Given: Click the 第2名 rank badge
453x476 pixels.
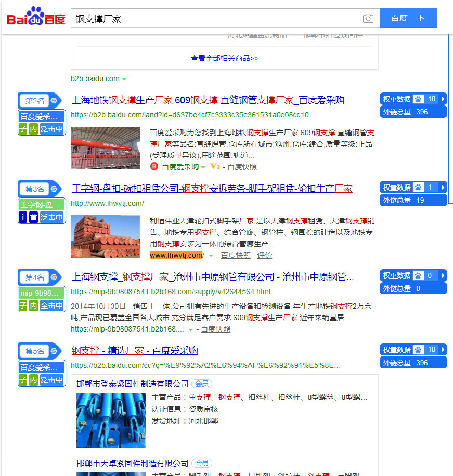Looking at the screenshot, I should [x=35, y=101].
